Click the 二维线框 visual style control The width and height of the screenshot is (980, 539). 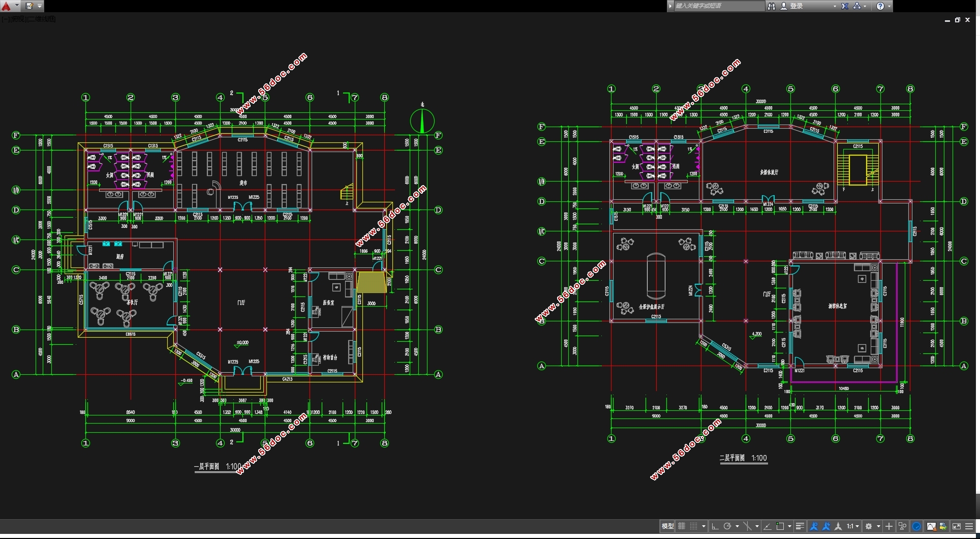point(42,19)
